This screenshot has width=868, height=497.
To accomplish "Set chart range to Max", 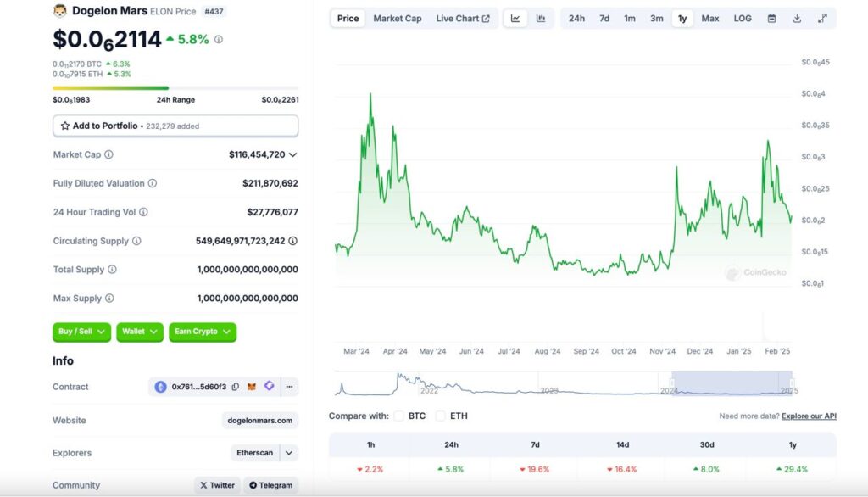I will point(710,19).
